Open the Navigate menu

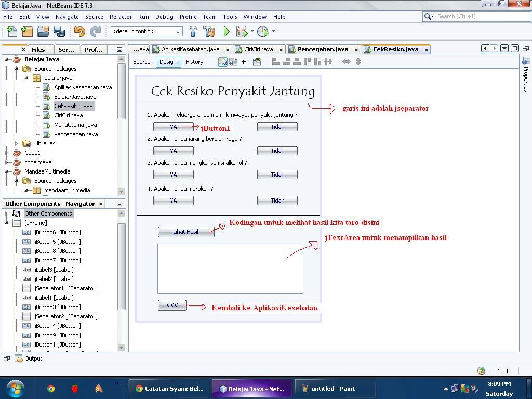(67, 17)
